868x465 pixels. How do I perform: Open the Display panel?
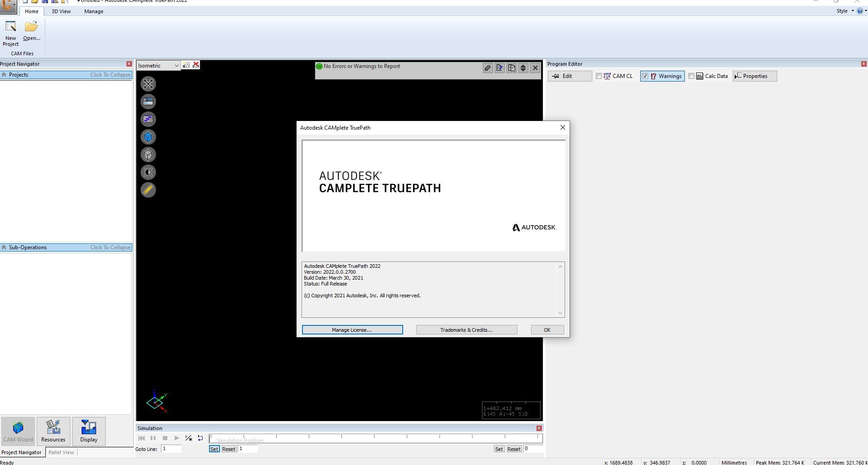click(89, 431)
